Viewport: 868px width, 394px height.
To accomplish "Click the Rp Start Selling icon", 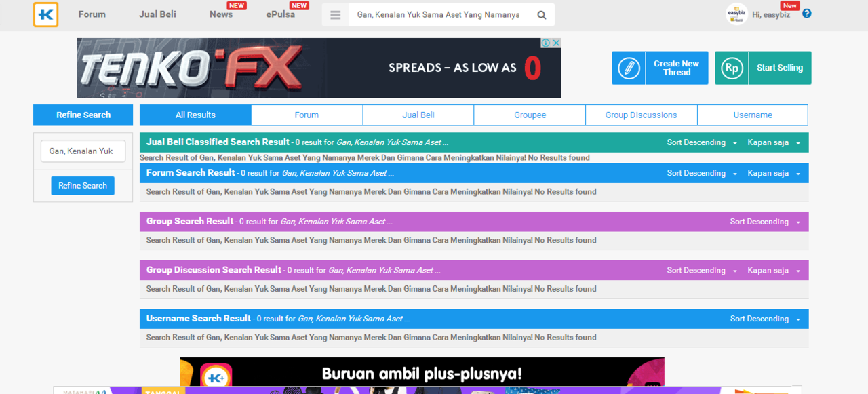I will point(732,68).
